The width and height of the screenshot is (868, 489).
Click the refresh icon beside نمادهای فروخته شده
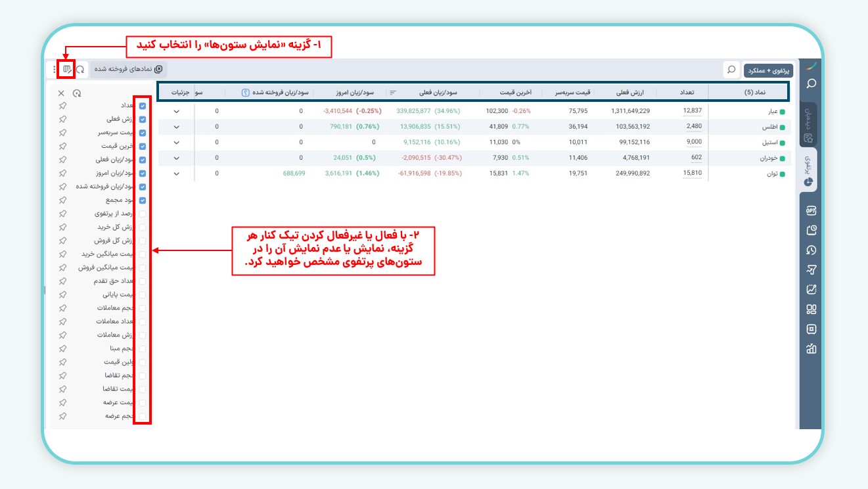80,69
